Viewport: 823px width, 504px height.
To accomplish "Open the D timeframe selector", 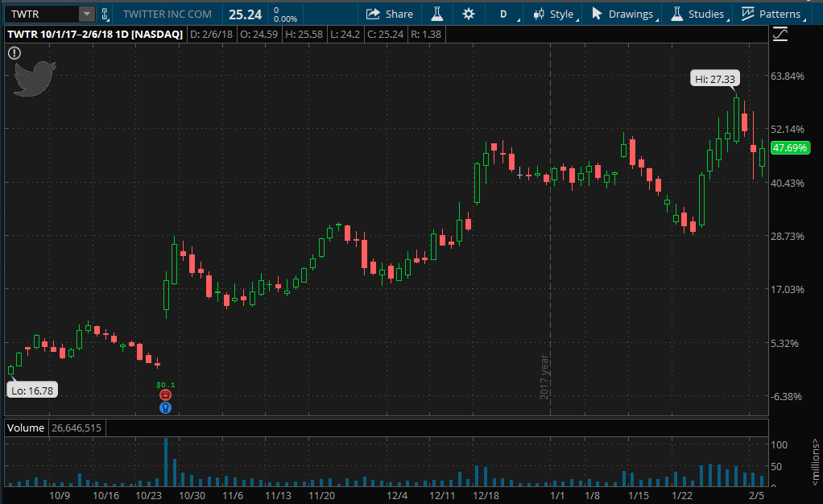I will [x=503, y=14].
